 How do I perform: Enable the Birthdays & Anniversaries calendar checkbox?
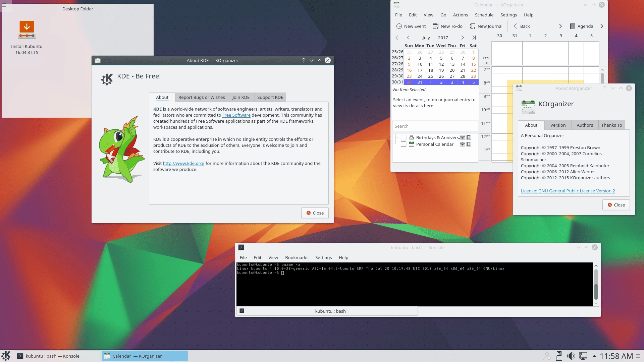tap(404, 137)
